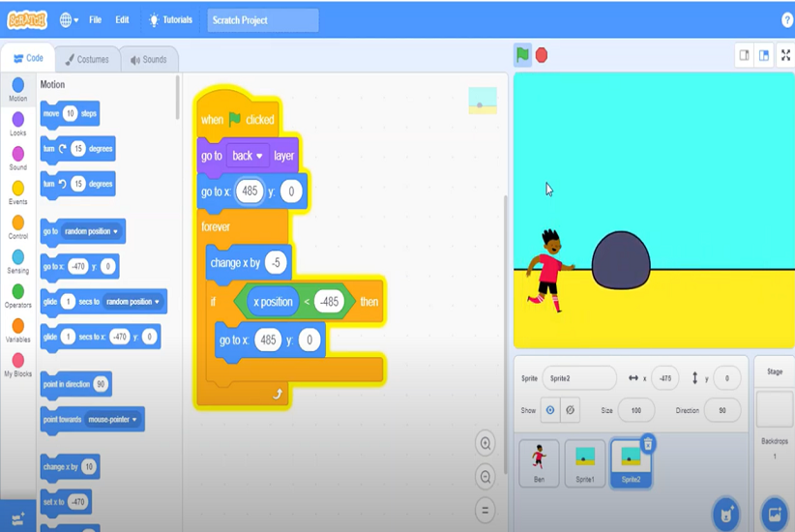The width and height of the screenshot is (795, 532).
Task: Expand the language globe dropdown
Action: point(69,19)
